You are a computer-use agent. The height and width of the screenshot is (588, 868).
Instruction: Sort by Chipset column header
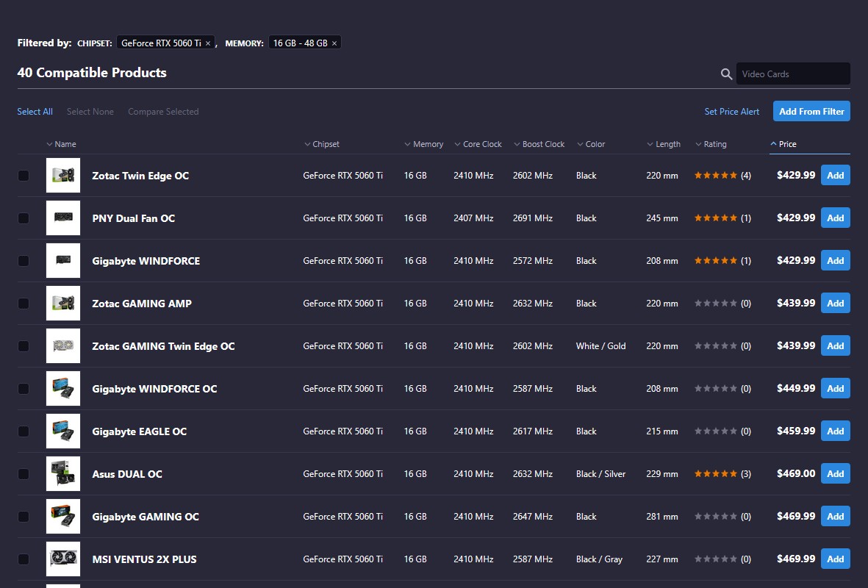(x=322, y=144)
